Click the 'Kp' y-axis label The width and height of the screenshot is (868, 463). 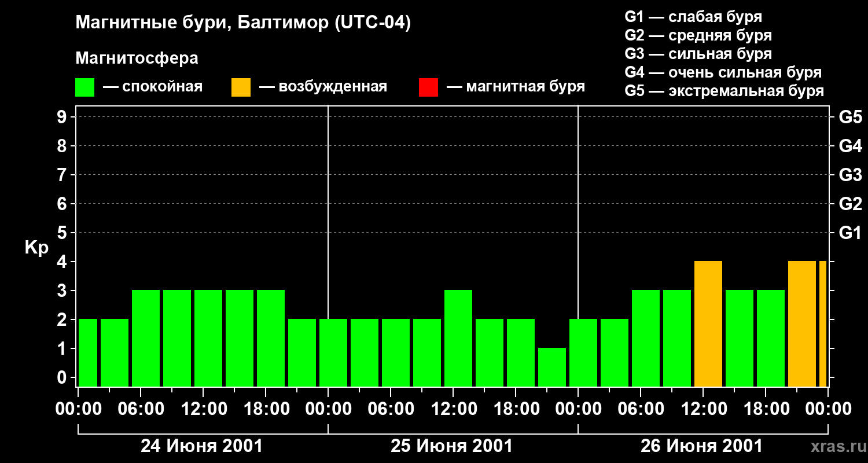pyautogui.click(x=36, y=248)
